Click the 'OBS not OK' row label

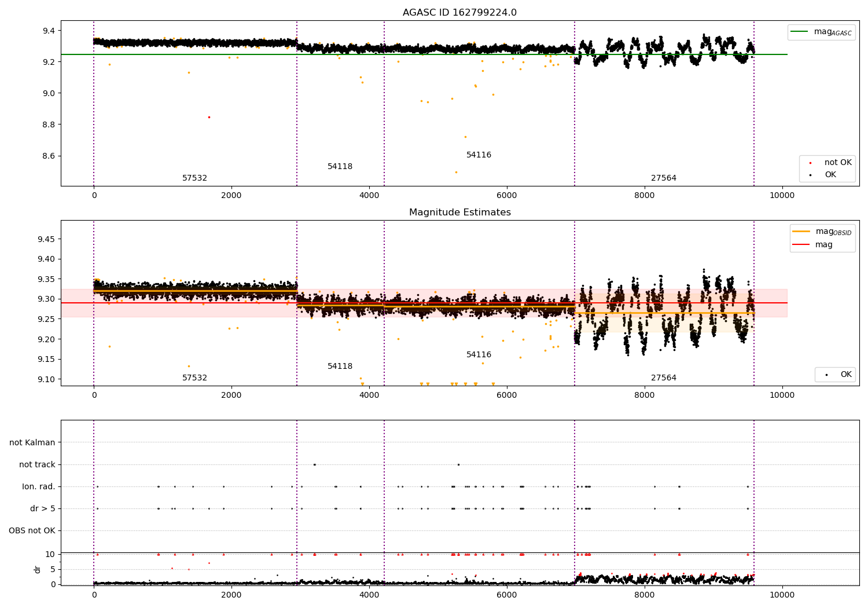tap(32, 530)
